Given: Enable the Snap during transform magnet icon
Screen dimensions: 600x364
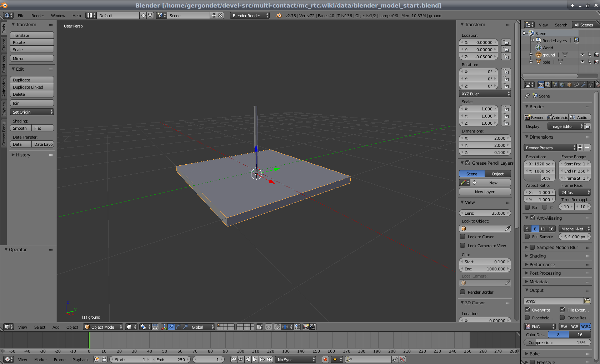Looking at the screenshot, I should pos(277,327).
